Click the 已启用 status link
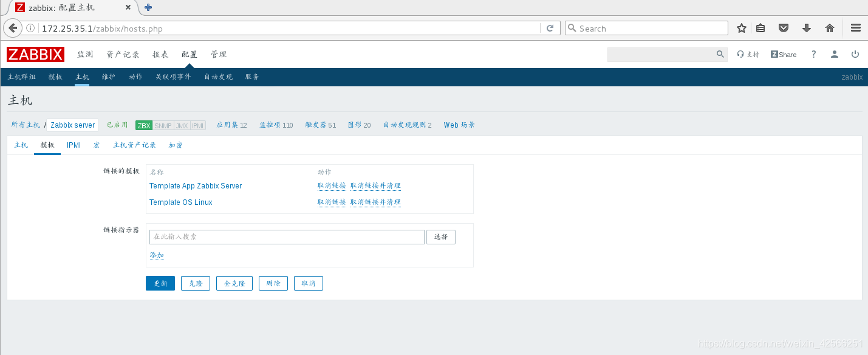Viewport: 868px width, 355px height. [117, 125]
